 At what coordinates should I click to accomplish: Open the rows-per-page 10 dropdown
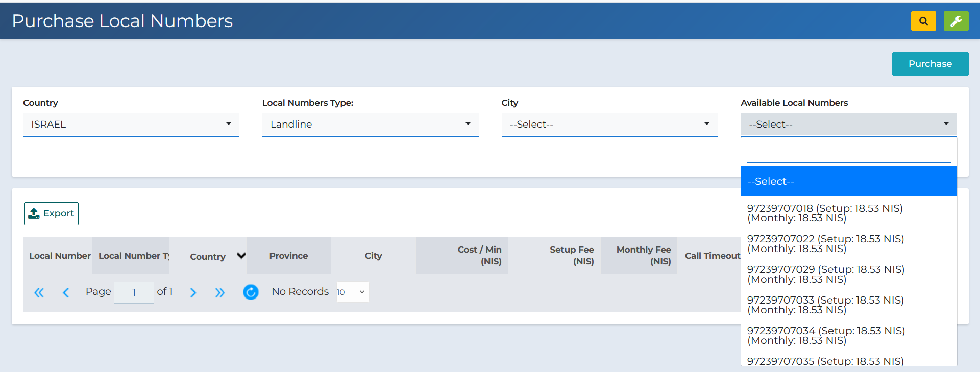[353, 292]
